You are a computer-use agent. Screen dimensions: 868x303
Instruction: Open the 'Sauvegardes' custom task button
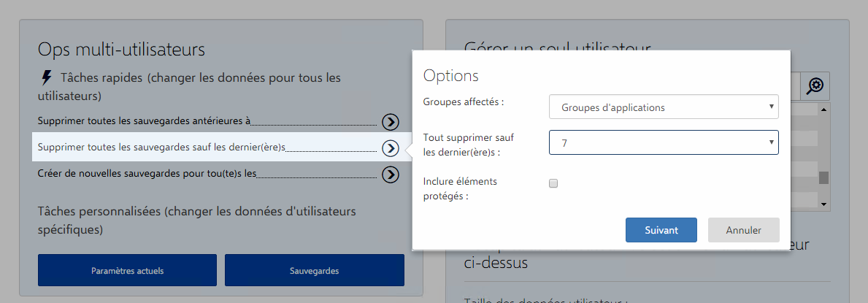[314, 270]
